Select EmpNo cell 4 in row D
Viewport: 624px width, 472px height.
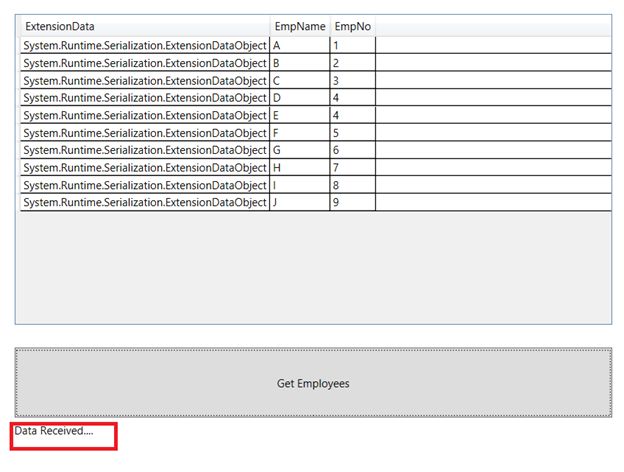tap(353, 98)
